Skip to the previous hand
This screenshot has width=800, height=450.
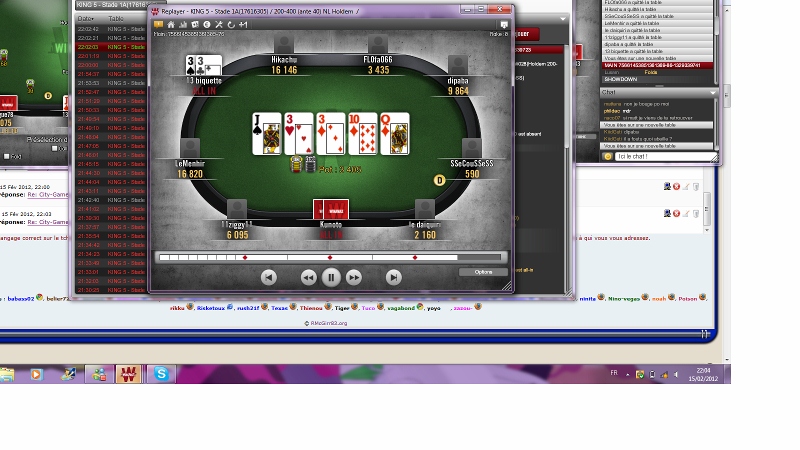point(268,277)
